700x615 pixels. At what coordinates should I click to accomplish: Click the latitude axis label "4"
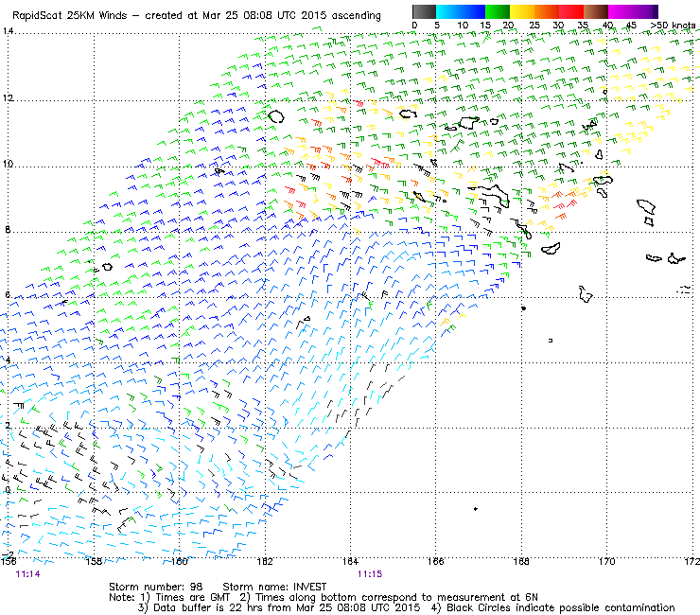8,360
